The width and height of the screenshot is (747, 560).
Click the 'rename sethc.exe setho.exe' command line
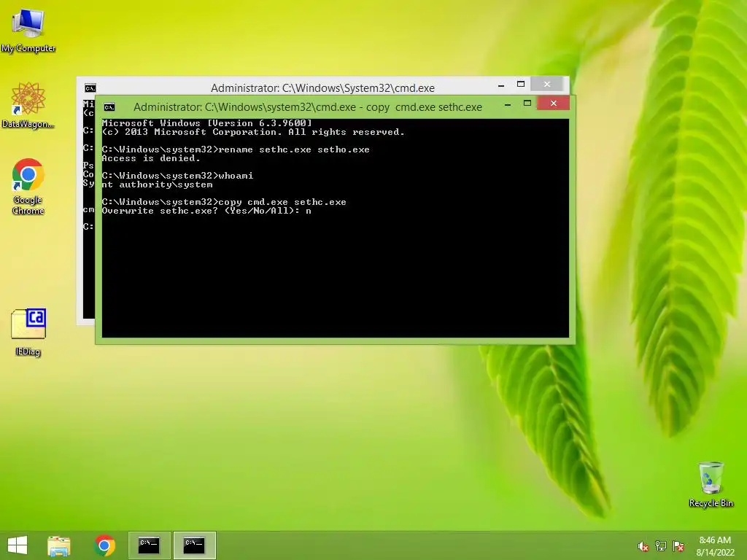236,149
